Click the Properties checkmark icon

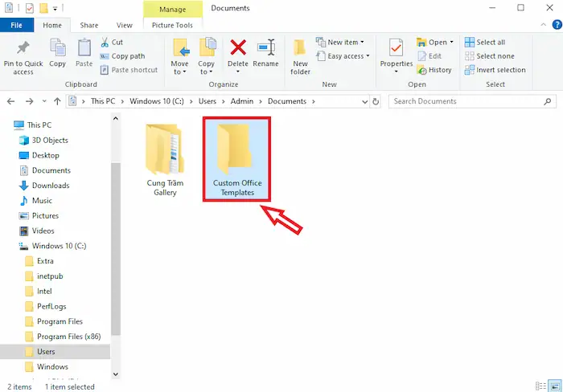396,47
